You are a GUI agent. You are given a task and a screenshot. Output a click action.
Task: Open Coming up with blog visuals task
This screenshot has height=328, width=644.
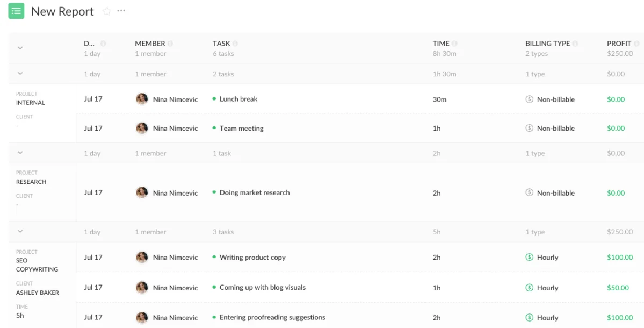(x=263, y=288)
